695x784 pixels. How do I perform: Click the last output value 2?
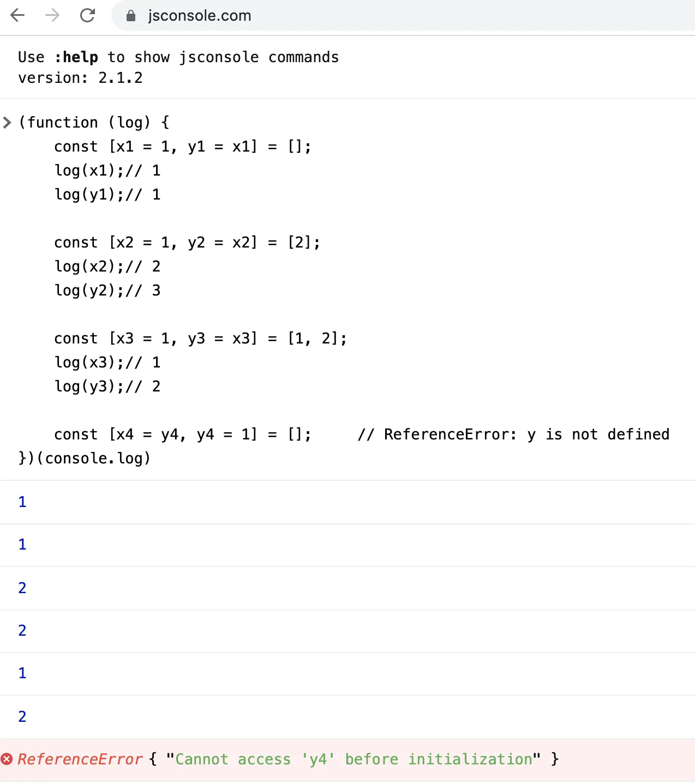22,716
